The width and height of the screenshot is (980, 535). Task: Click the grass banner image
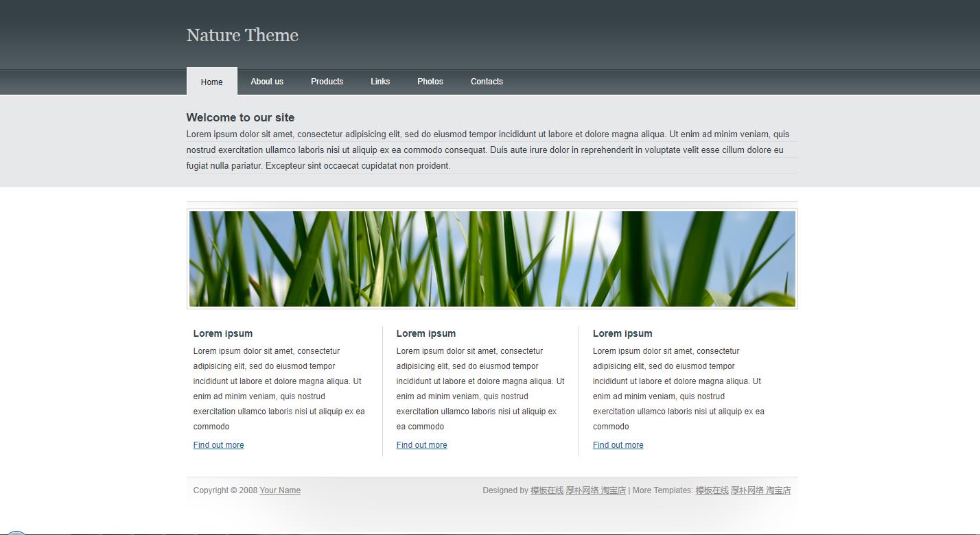click(x=492, y=259)
